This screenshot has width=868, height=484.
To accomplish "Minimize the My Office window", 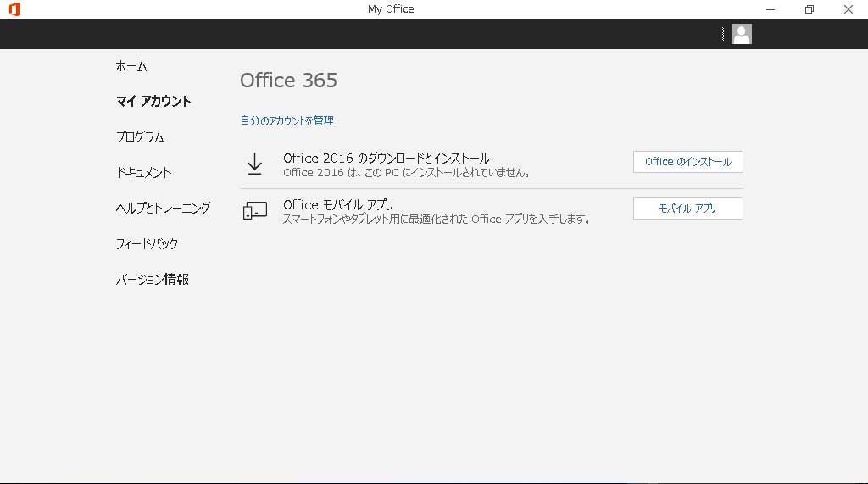I will click(770, 9).
